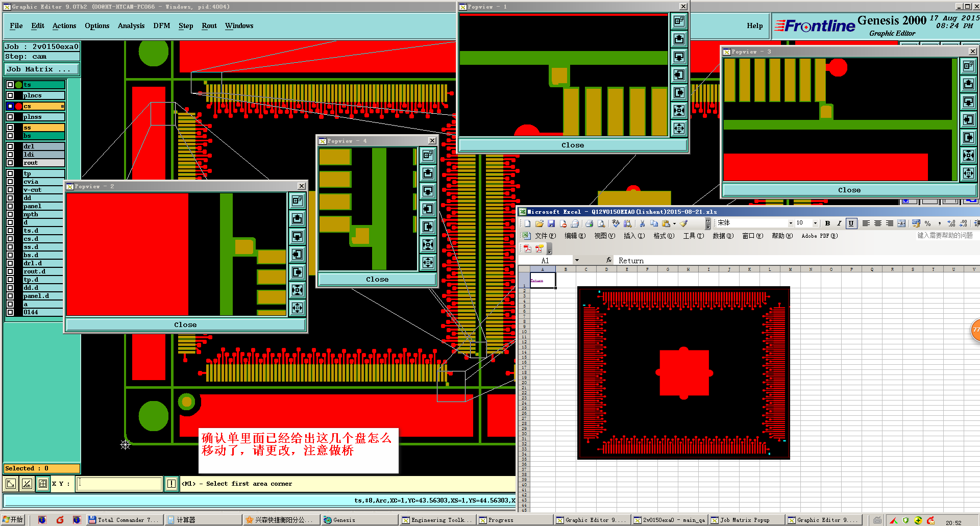Open Actions menu in Graphic Editor
980x526 pixels.
click(x=64, y=26)
